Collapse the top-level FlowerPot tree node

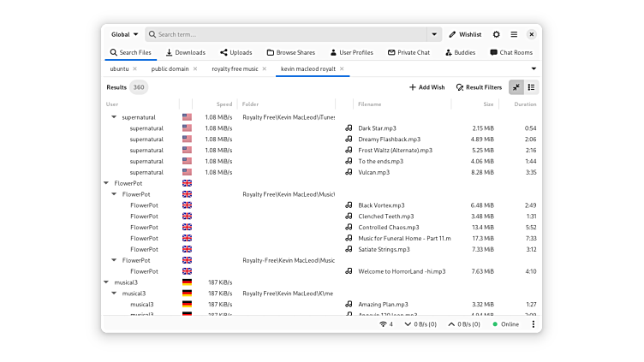tap(106, 183)
